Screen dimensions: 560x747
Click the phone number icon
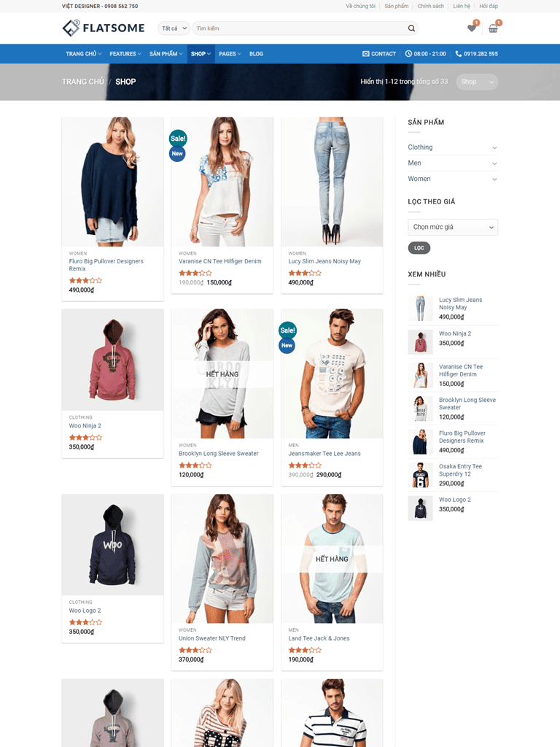click(x=459, y=54)
